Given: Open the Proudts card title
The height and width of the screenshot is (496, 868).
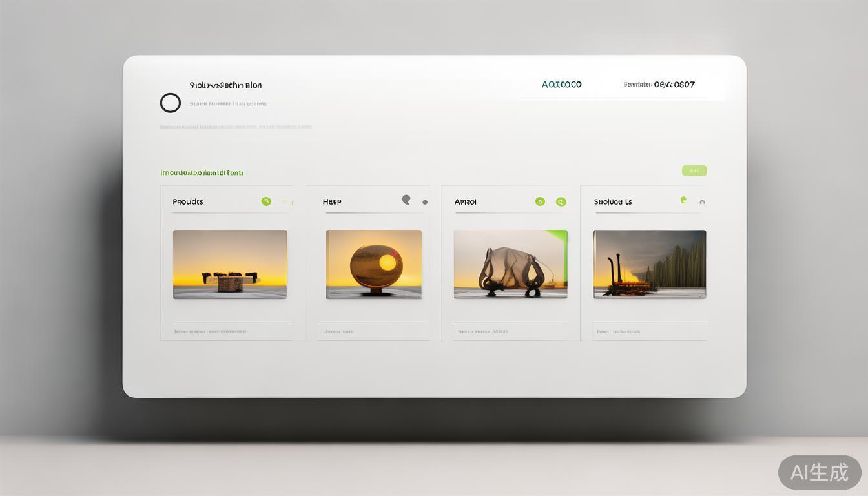Looking at the screenshot, I should click(x=188, y=202).
